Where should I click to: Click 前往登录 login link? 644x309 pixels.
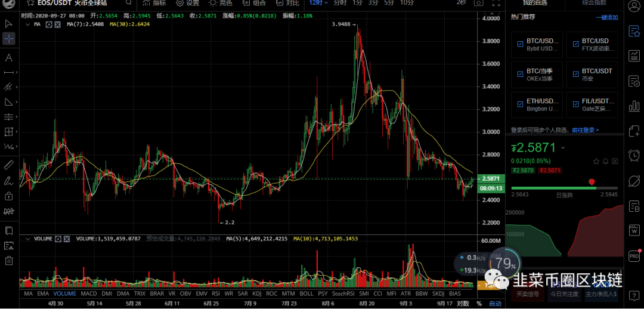click(586, 130)
